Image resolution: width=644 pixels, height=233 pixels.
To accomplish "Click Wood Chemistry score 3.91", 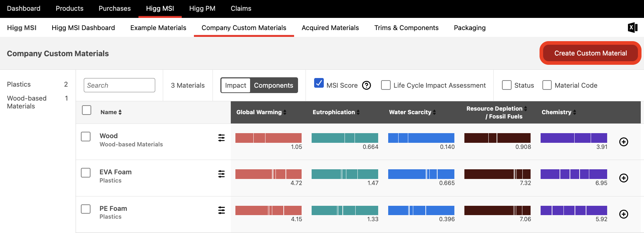I will [602, 147].
